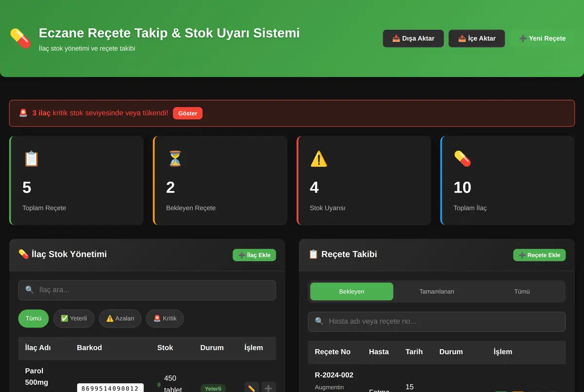This screenshot has height=392, width=584.
Task: Add a medicine with İlaç Ekle button
Action: 254,255
